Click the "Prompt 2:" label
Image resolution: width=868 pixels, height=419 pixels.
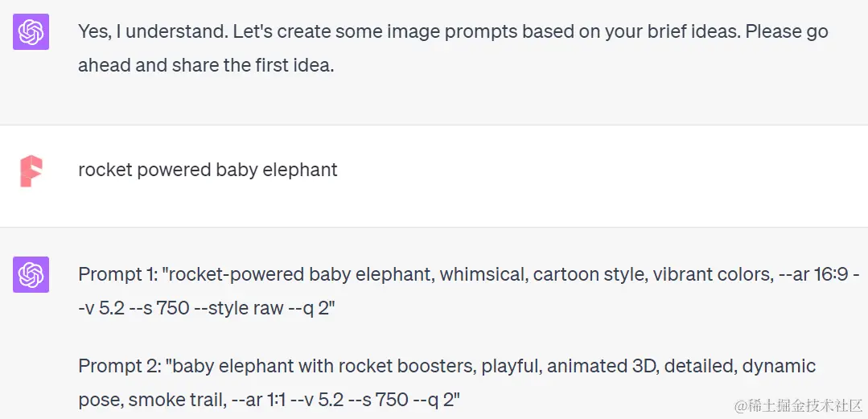point(118,366)
